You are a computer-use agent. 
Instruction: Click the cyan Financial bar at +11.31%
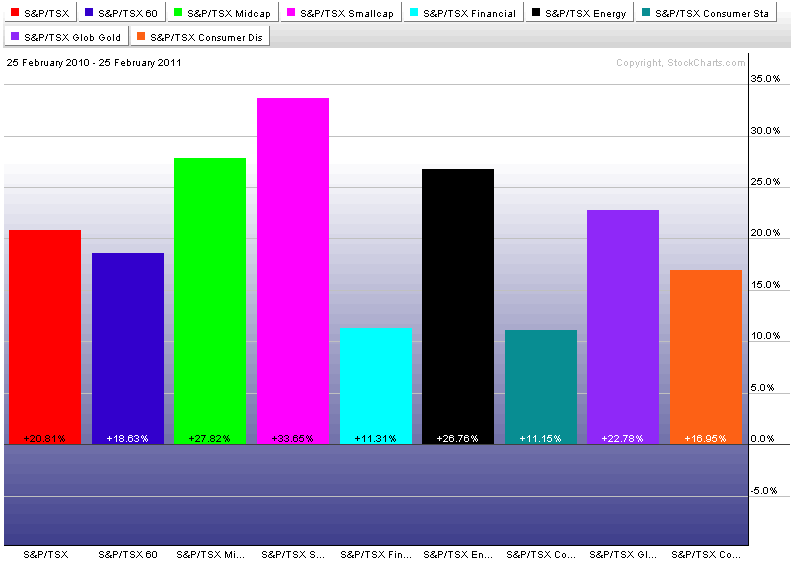376,385
